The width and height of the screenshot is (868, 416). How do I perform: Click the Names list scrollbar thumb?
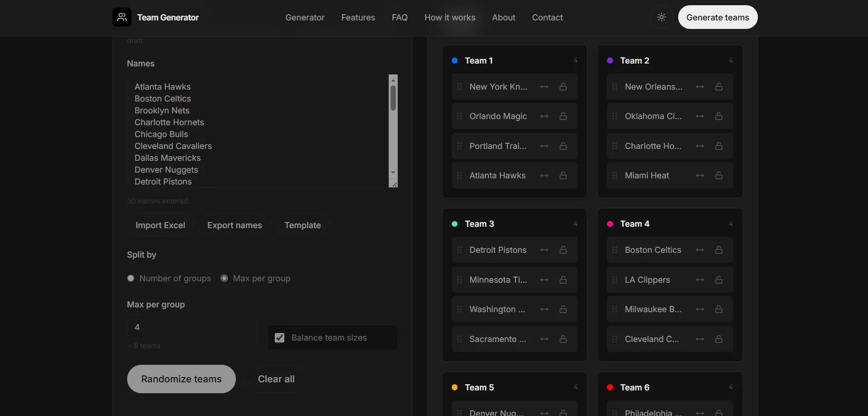(393, 97)
